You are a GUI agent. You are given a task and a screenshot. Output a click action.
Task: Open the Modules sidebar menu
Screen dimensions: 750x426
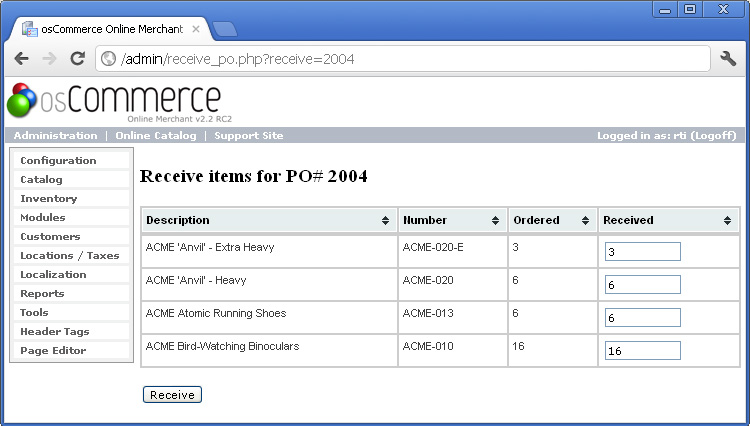coord(71,218)
